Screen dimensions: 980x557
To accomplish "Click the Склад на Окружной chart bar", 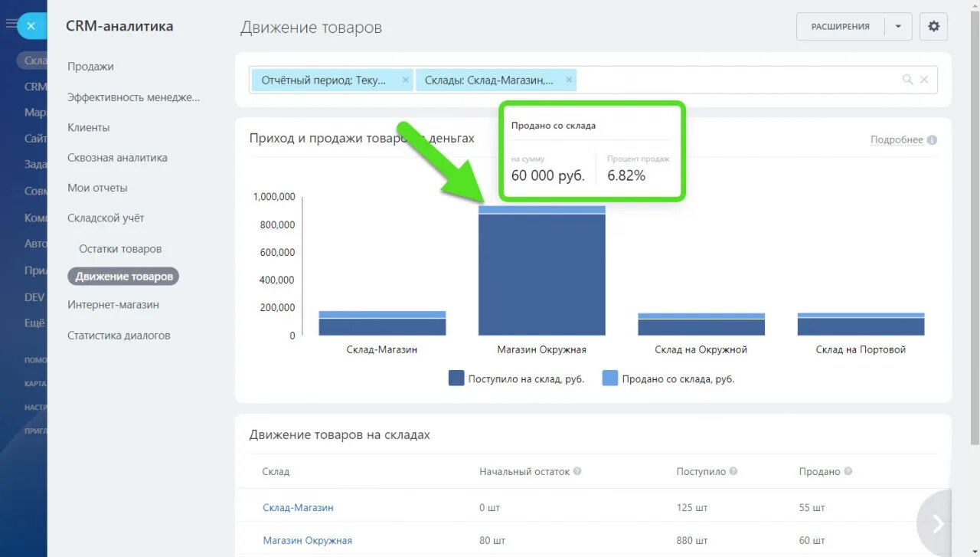I will click(x=701, y=324).
